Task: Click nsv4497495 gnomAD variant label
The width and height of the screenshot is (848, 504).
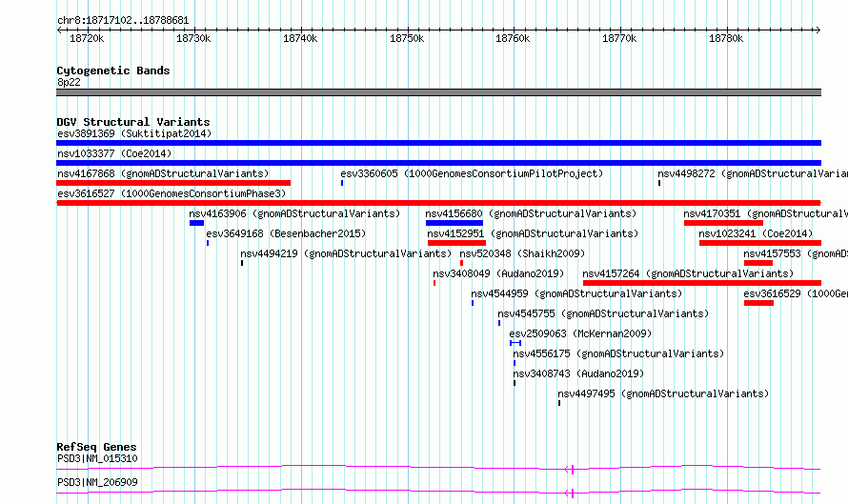Action: point(663,393)
